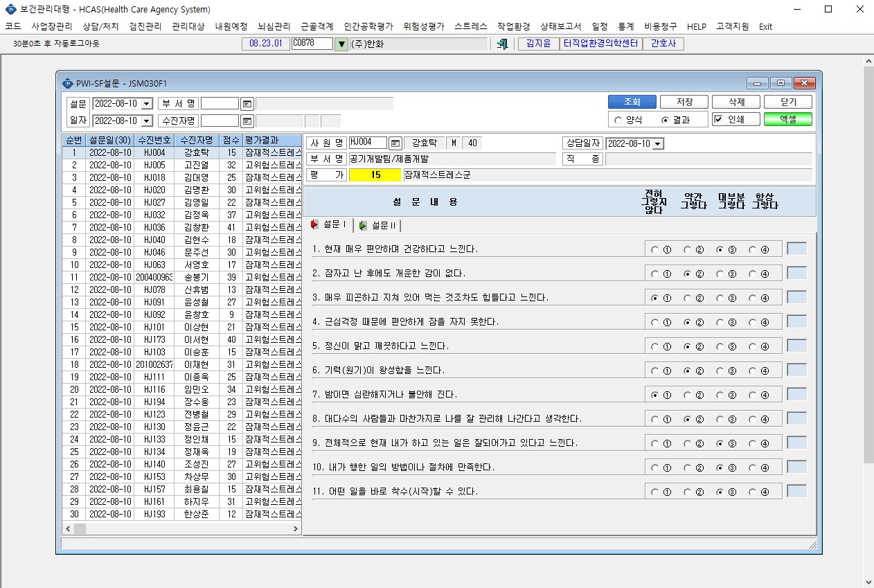Click the search icon beside 사원명 HJ004
Viewport: 874px width, 588px height.
395,143
